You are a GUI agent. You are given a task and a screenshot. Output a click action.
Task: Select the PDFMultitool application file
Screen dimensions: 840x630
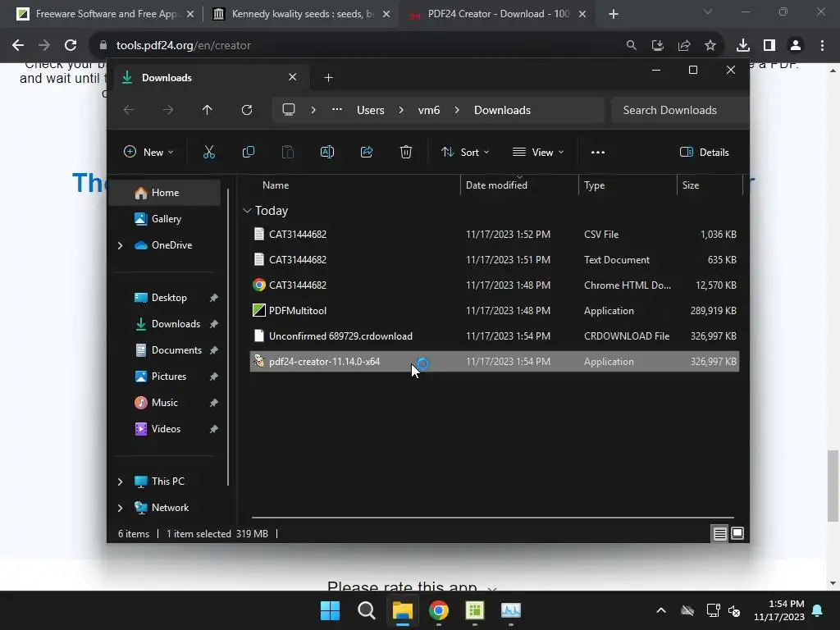pyautogui.click(x=495, y=311)
